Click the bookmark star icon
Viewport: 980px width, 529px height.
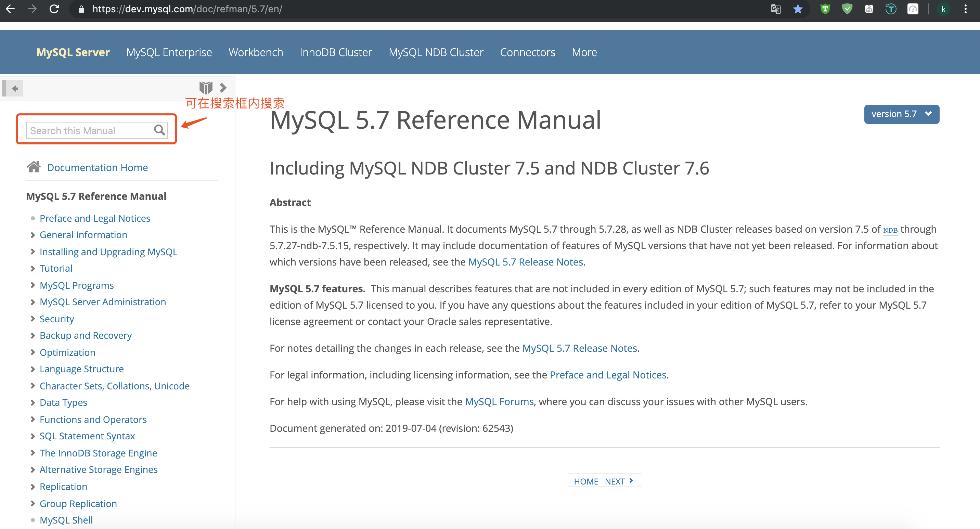tap(798, 9)
